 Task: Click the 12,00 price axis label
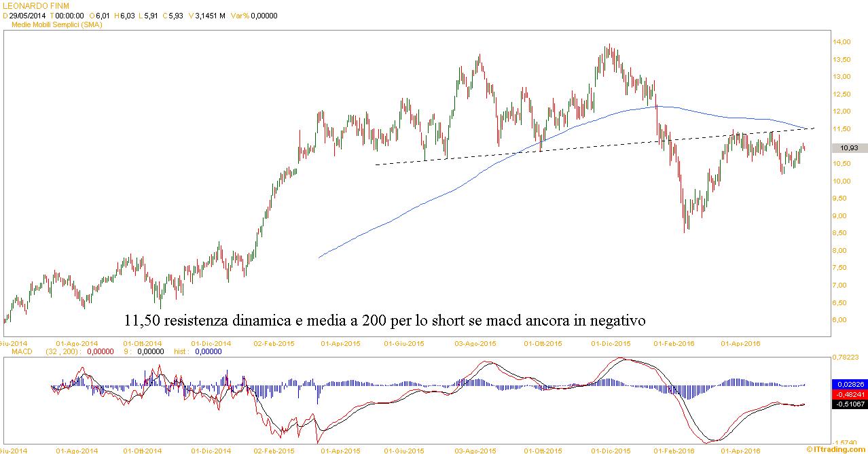(x=842, y=111)
